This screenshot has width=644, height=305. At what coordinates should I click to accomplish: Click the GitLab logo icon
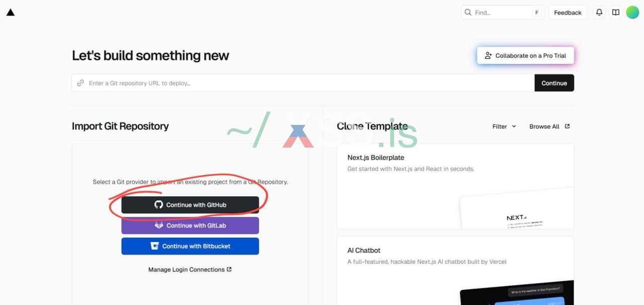point(159,225)
